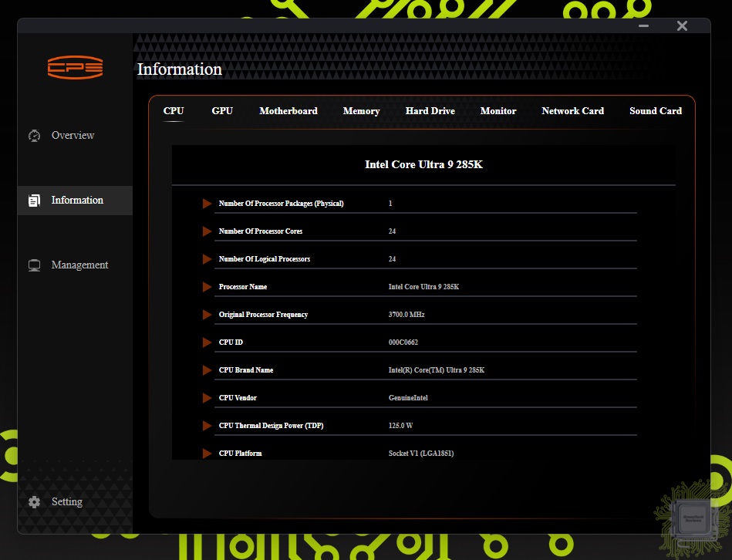Click the Processor Name value Intel Core Ultra 9 285K
Image resolution: width=732 pixels, height=560 pixels.
[x=424, y=287]
